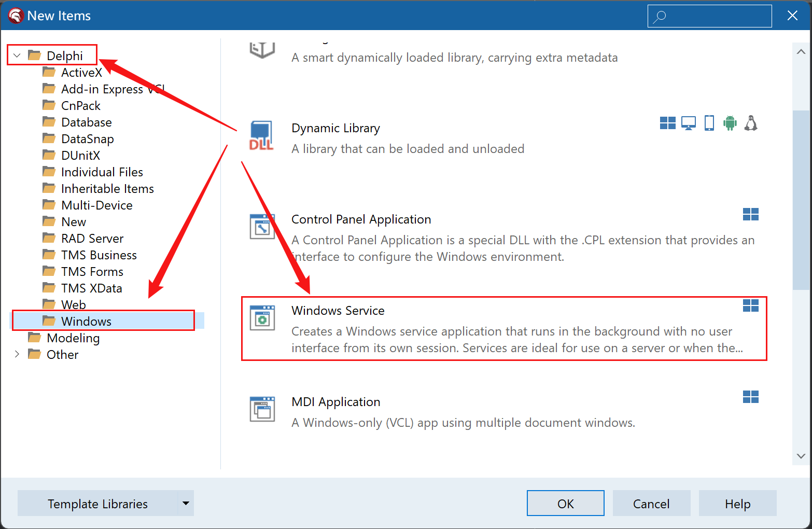
Task: Click the partially visible library icon at top
Action: tap(262, 50)
